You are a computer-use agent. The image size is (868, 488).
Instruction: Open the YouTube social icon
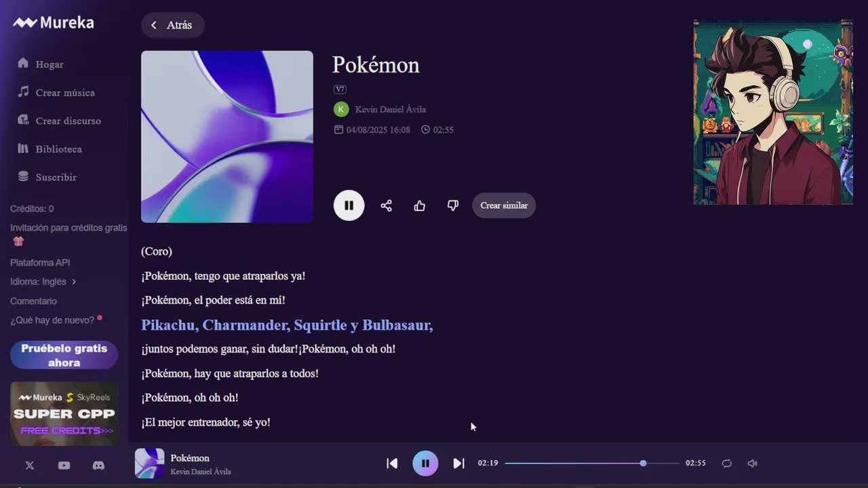[64, 465]
